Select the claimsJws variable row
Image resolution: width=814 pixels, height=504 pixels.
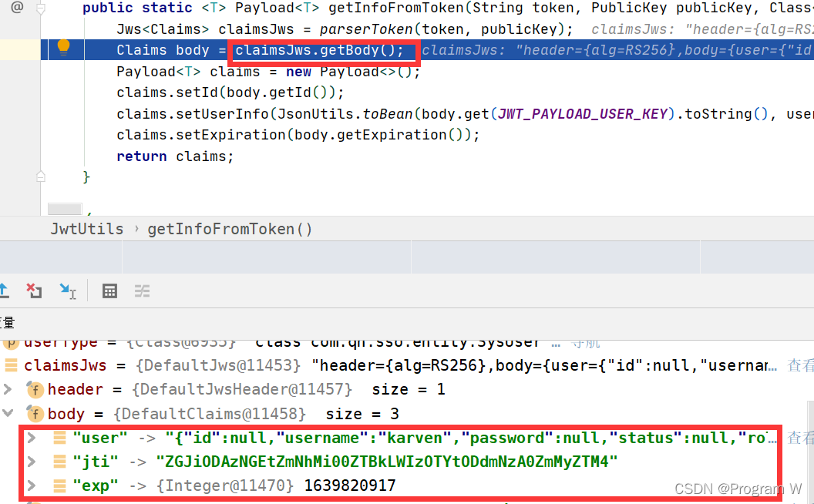tap(407, 365)
